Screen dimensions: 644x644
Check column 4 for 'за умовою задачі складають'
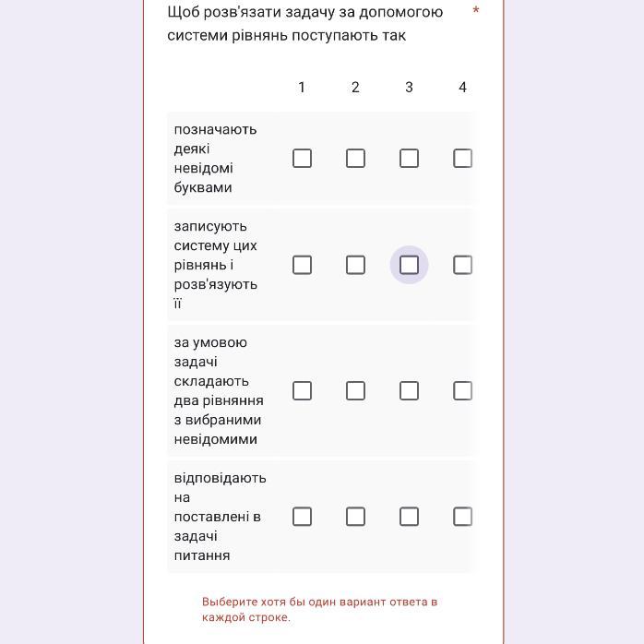[462, 391]
